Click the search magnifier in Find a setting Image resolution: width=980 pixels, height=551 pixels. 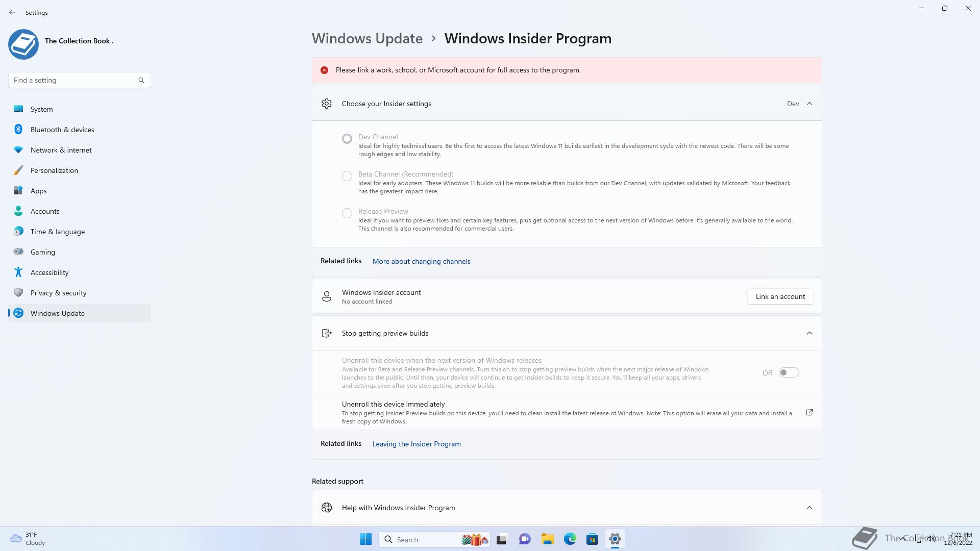pyautogui.click(x=141, y=80)
